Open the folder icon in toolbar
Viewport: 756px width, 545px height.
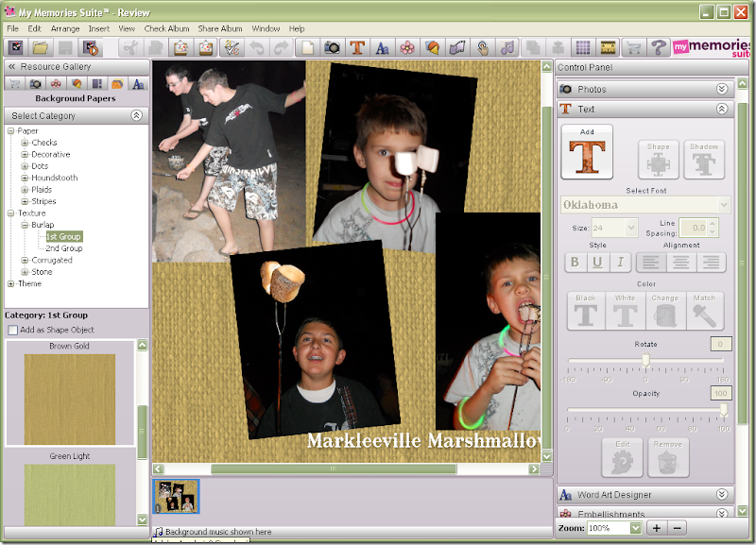pos(41,48)
